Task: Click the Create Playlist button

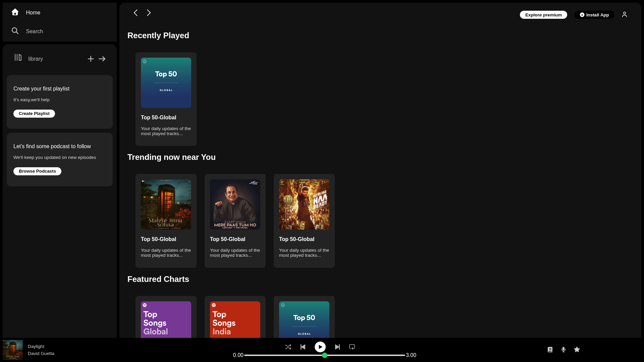Action: [34, 114]
